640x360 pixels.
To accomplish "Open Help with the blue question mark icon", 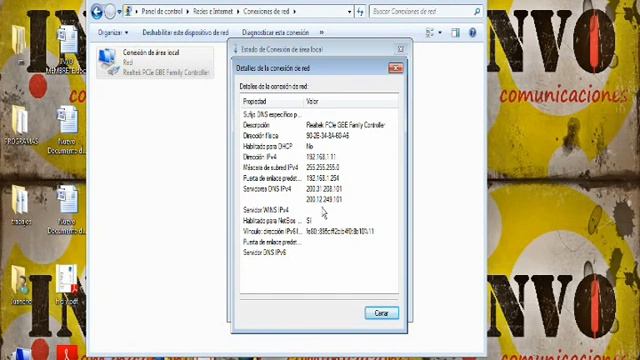I will [472, 33].
